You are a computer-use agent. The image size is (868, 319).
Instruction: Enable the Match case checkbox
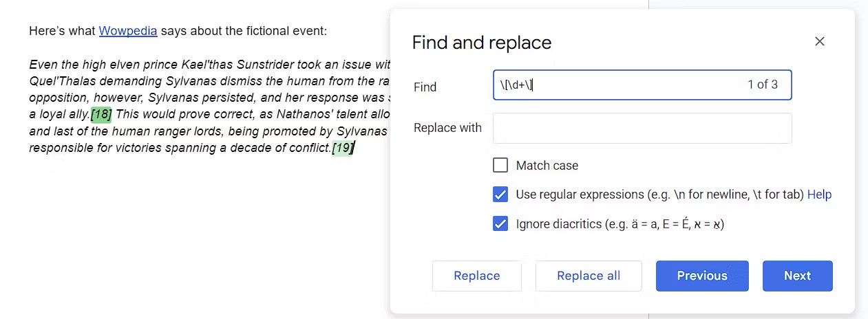(x=500, y=166)
